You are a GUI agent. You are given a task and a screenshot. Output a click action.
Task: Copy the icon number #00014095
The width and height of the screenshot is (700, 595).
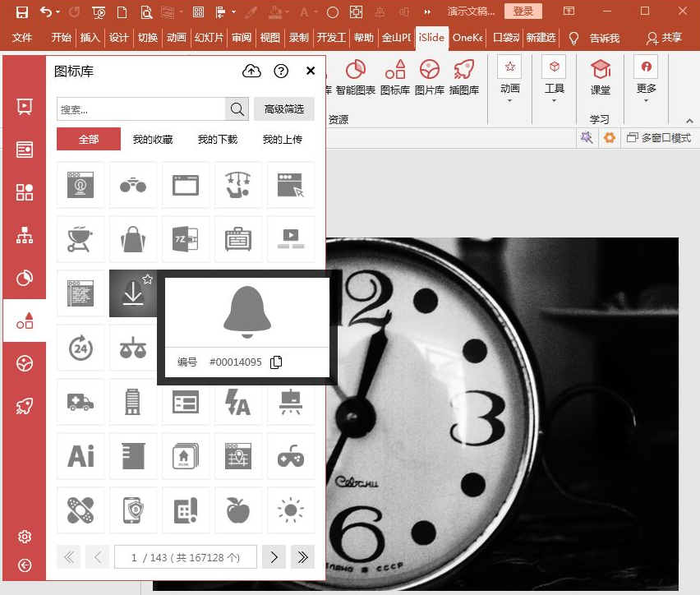click(x=276, y=362)
